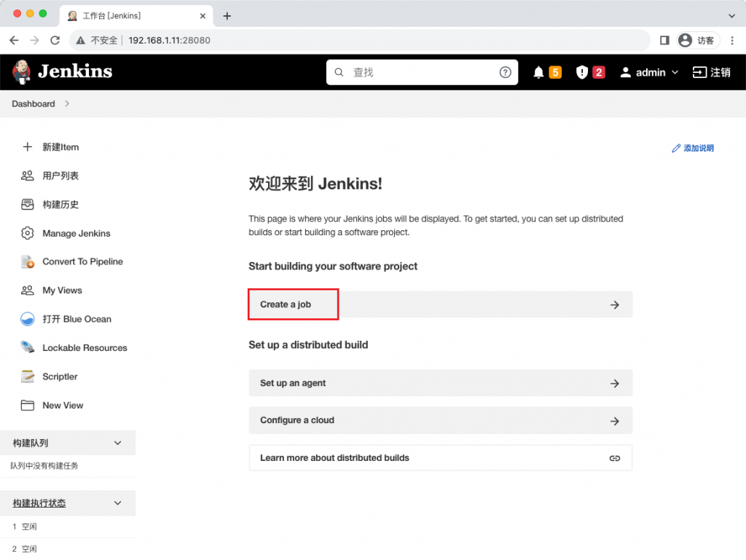The image size is (746, 560).
Task: Expand the Dashboard breadcrumb chevron
Action: [67, 103]
